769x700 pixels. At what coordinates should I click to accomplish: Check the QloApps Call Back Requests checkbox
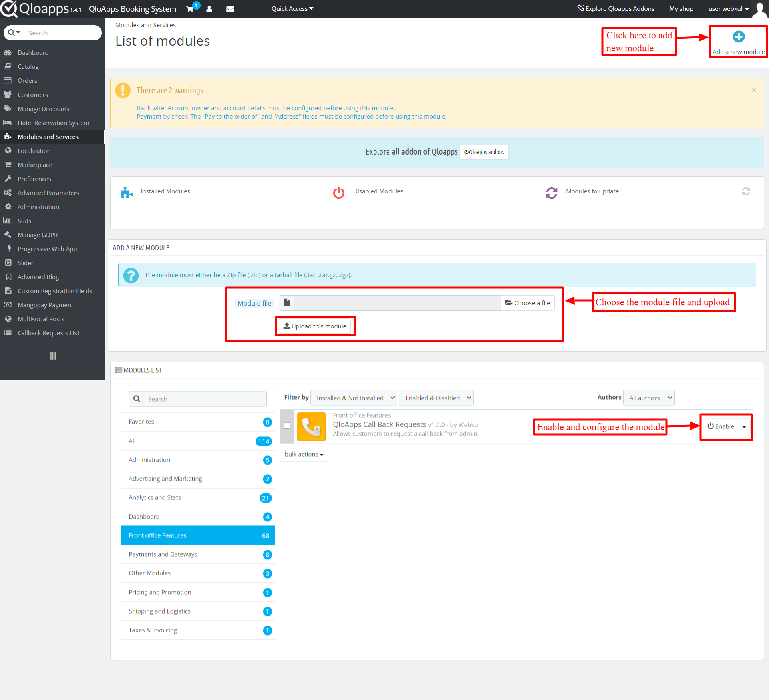287,425
